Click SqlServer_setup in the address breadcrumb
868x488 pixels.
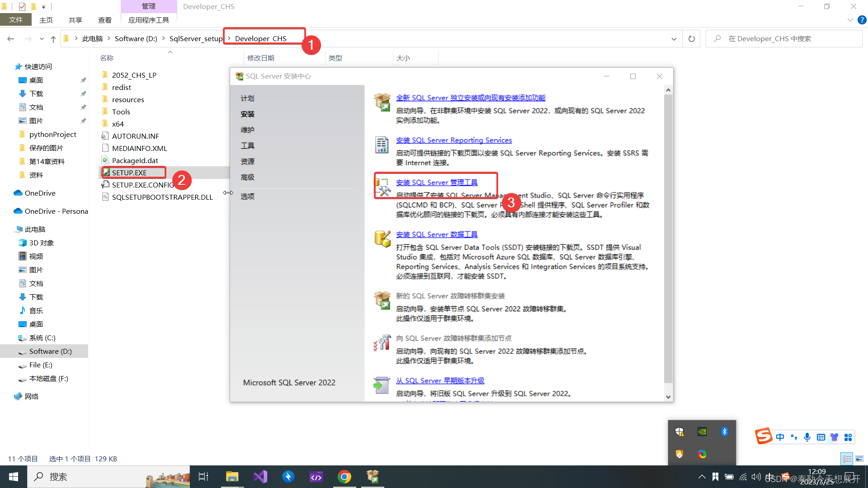coord(196,39)
